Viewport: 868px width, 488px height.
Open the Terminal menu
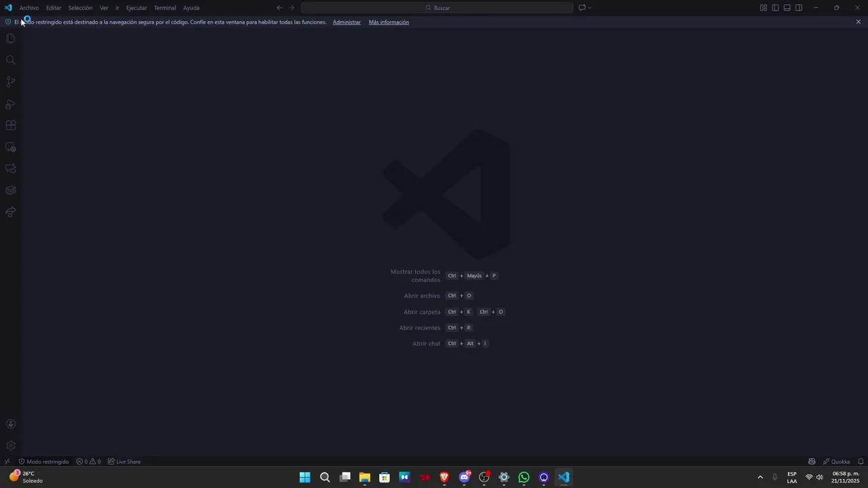pyautogui.click(x=165, y=8)
